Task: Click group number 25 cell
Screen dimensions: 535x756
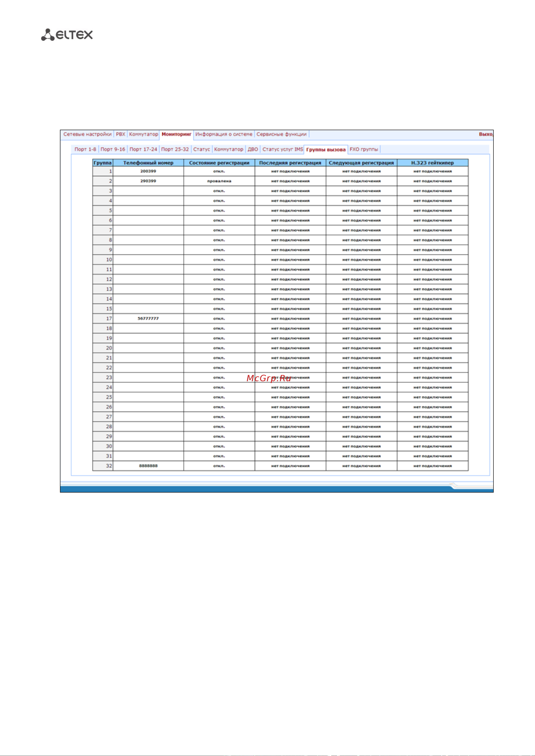Action: pos(102,397)
